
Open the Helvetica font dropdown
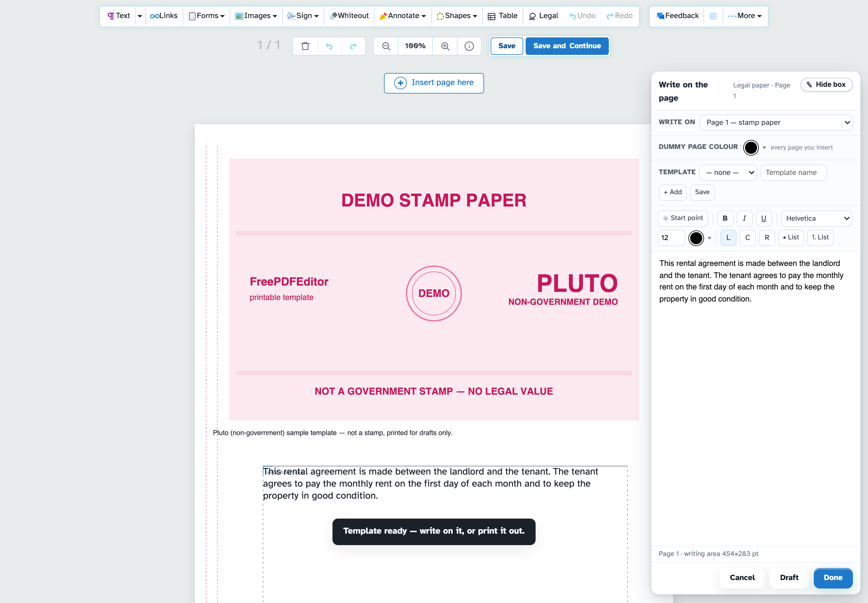click(816, 218)
